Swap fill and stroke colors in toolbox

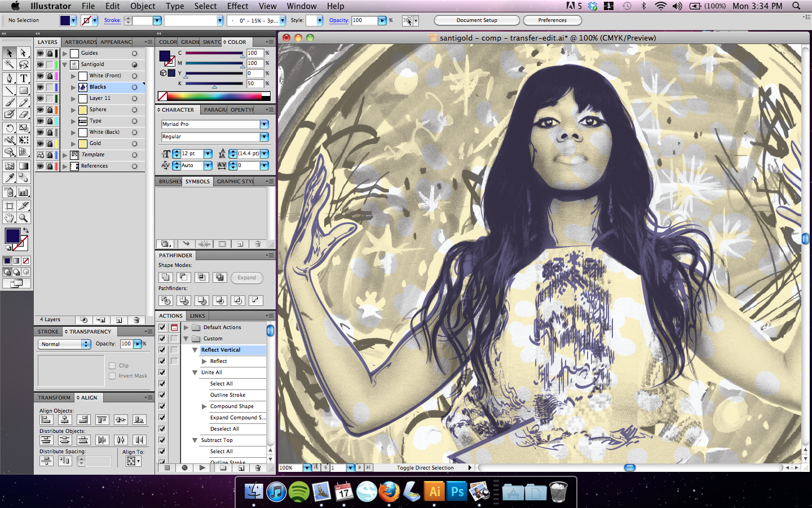(x=25, y=230)
